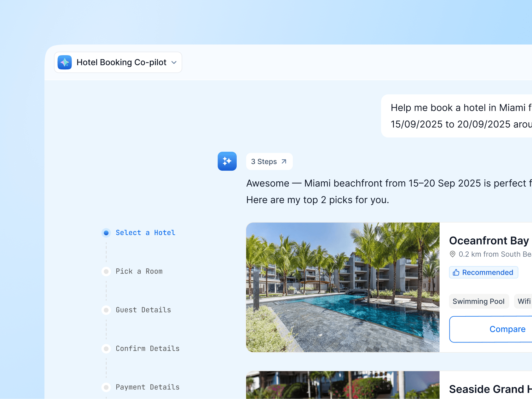Click the Recommended badge
The width and height of the screenshot is (532, 399).
click(x=484, y=273)
